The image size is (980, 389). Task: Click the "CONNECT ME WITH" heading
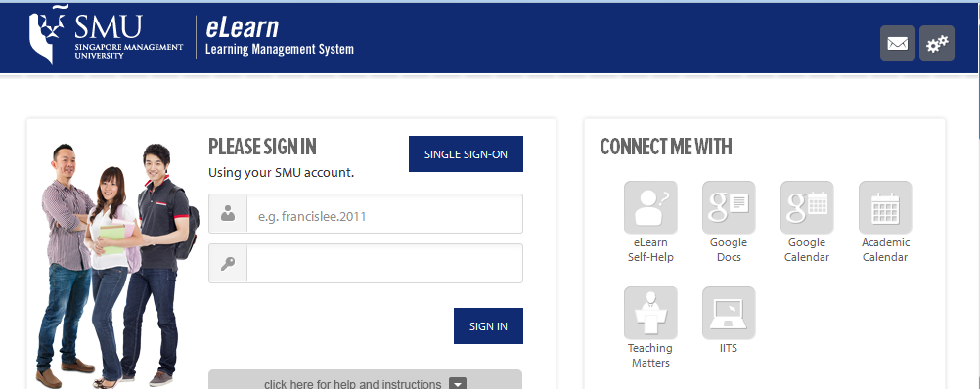(x=666, y=147)
